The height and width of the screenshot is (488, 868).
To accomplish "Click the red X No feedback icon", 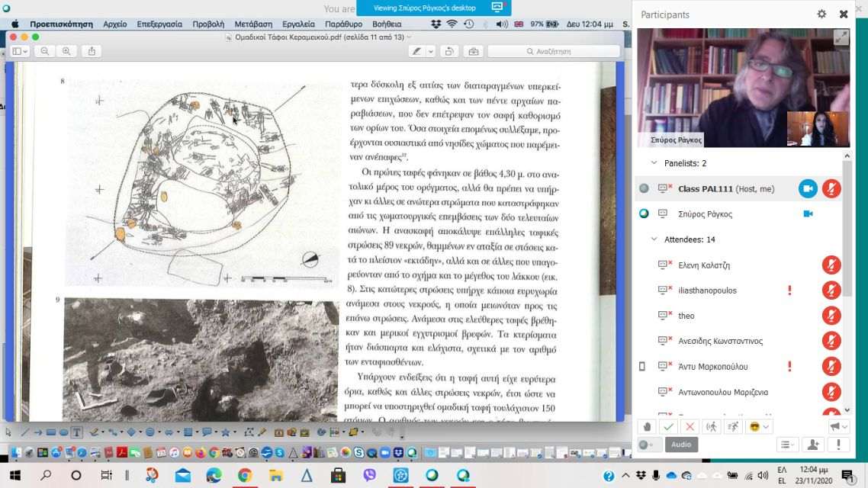I will point(690,427).
